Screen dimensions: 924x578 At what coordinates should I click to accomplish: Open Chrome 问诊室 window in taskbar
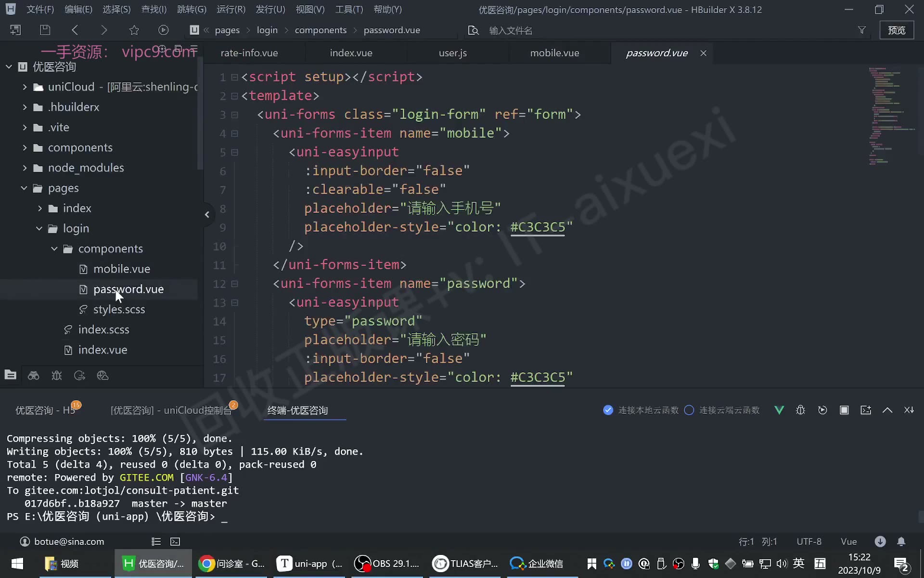click(x=232, y=564)
